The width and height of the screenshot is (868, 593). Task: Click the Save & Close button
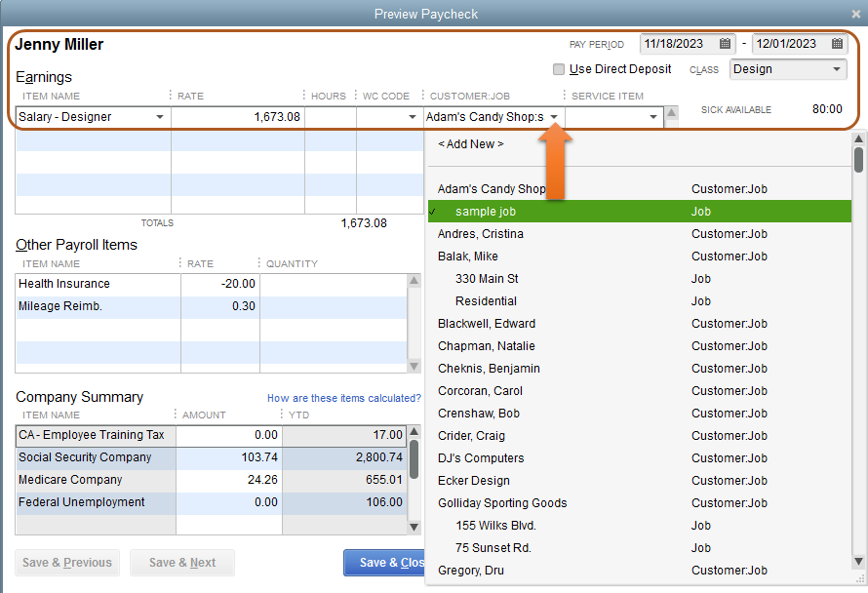tap(385, 563)
